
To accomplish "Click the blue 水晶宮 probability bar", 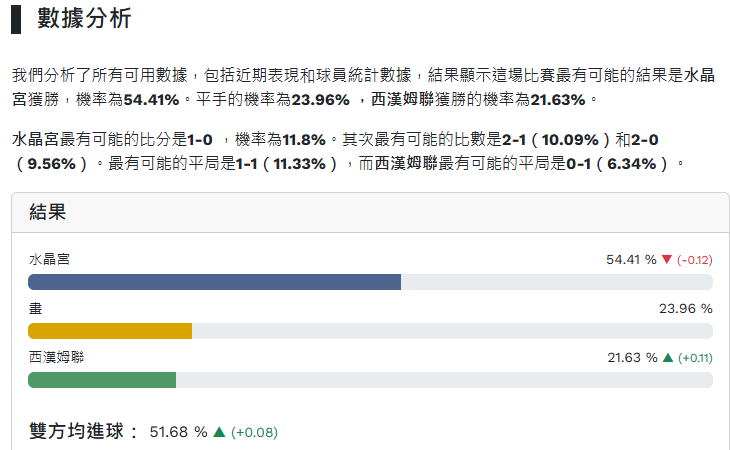I will point(214,282).
